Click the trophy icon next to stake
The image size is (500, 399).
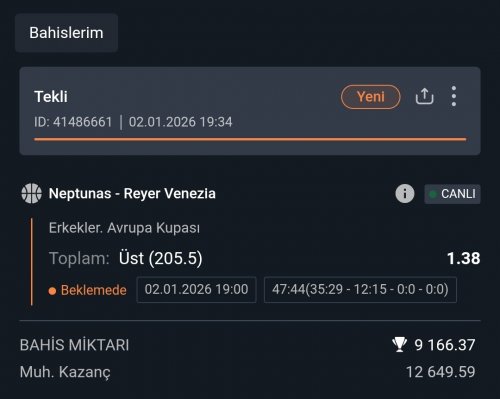[400, 344]
